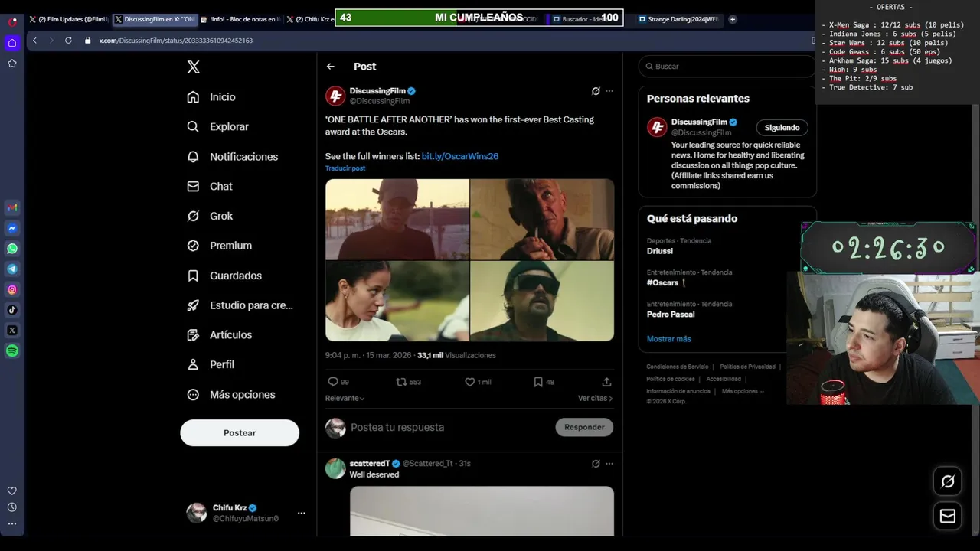Click the Buscar search field
This screenshot has height=551, width=980.
click(x=727, y=67)
